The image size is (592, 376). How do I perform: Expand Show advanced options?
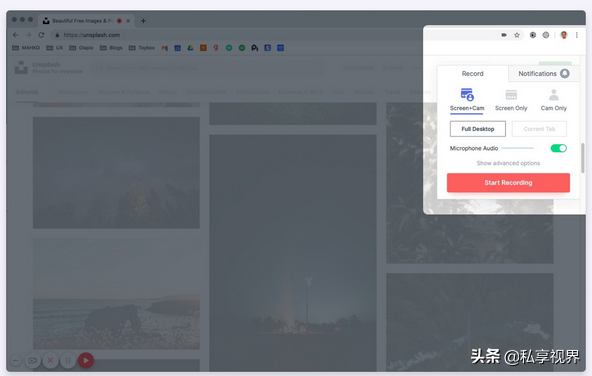(x=508, y=163)
